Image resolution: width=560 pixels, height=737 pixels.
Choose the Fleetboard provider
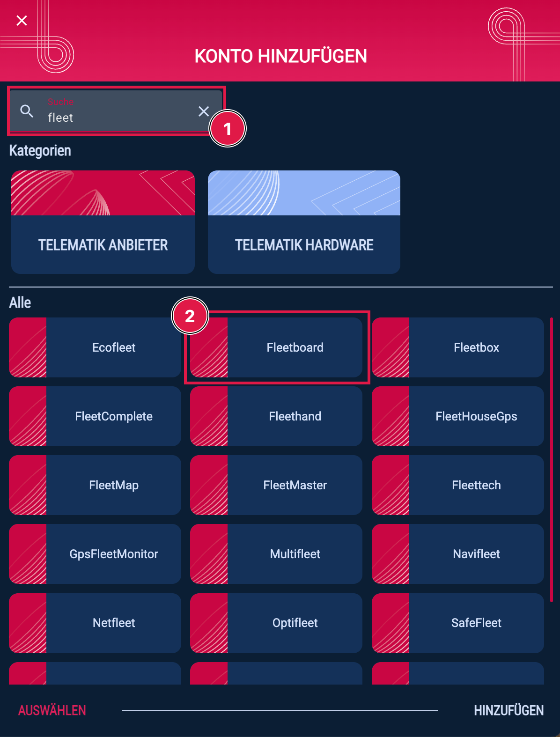pyautogui.click(x=295, y=347)
